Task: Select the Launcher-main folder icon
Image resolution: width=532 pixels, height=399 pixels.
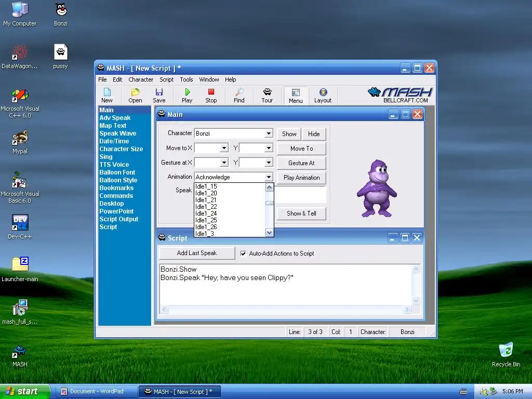Action: pyautogui.click(x=20, y=270)
